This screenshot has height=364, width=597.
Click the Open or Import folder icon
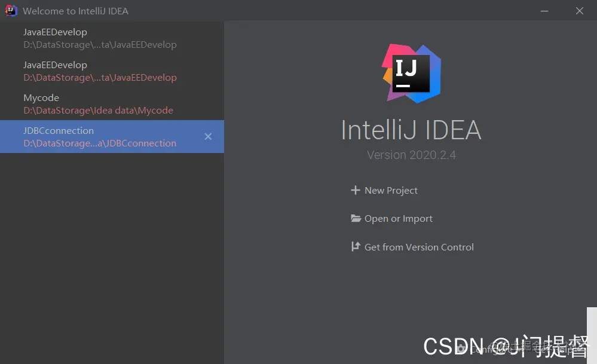pos(356,218)
